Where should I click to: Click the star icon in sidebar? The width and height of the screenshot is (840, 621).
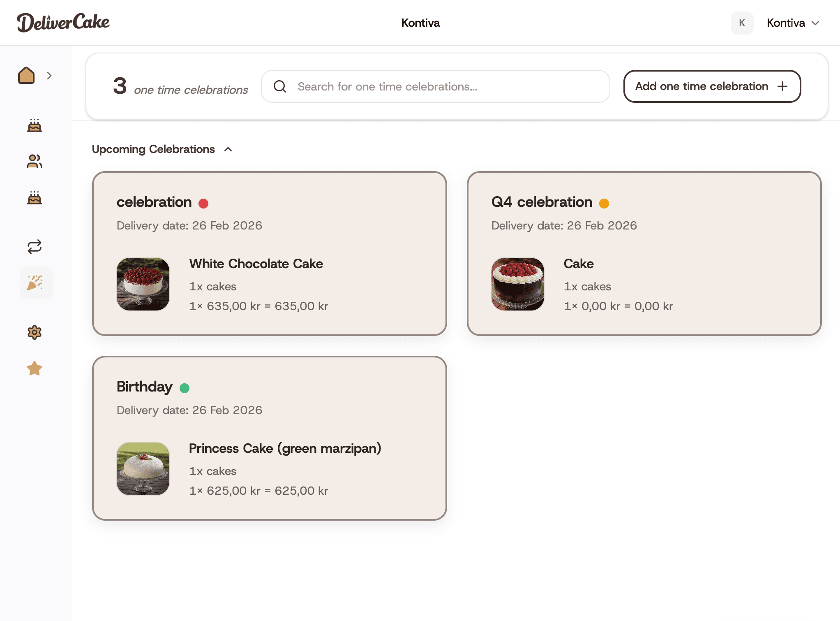(35, 368)
